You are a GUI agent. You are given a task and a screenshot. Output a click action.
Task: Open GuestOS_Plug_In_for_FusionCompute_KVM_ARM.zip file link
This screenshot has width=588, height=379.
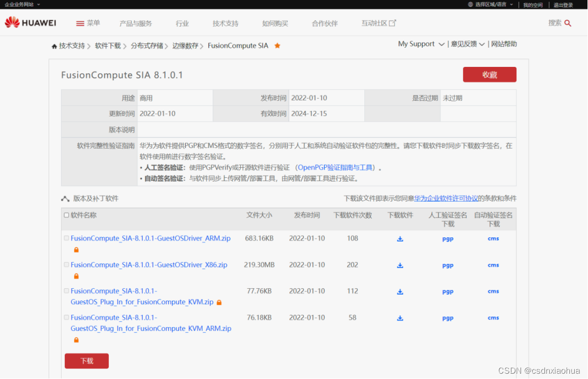click(x=151, y=323)
